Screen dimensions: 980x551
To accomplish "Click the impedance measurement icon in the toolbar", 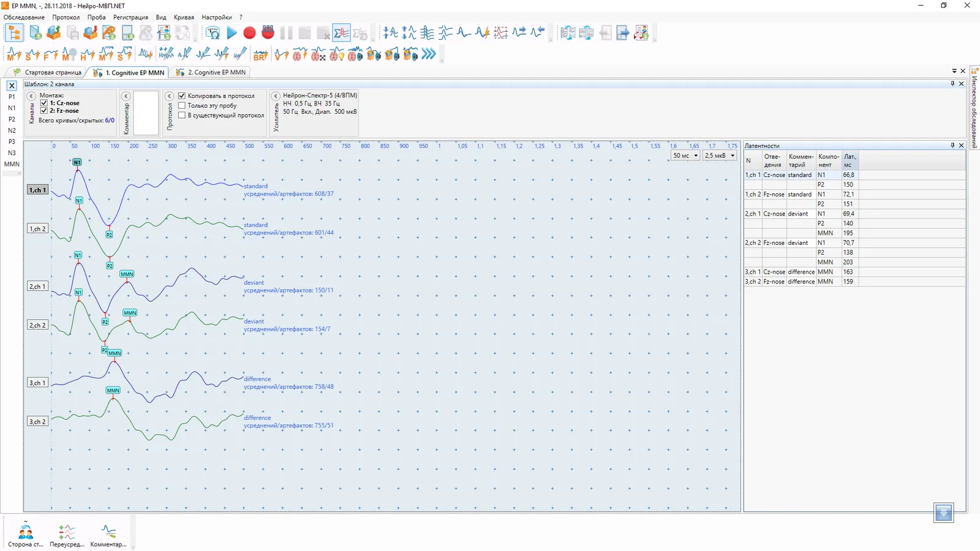I will click(x=213, y=33).
